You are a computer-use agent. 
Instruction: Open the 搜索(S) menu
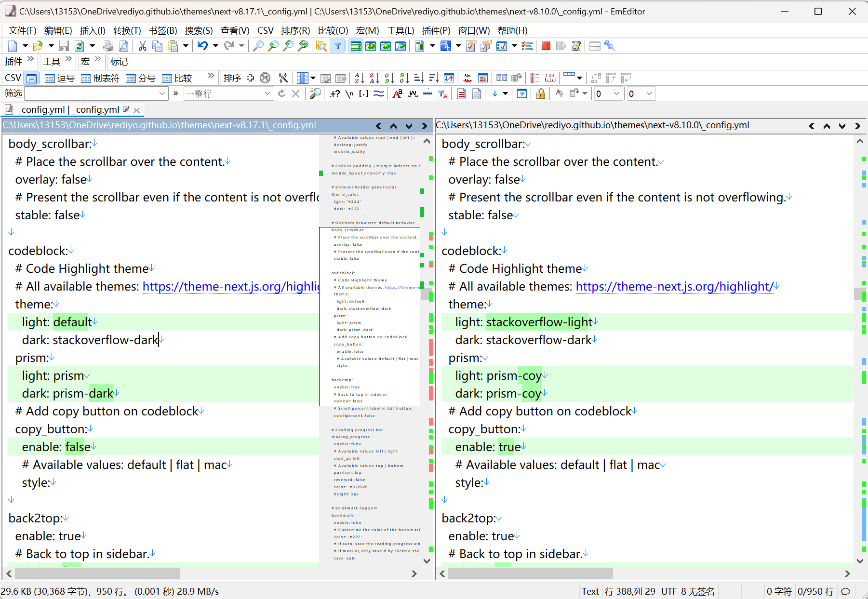pyautogui.click(x=199, y=31)
